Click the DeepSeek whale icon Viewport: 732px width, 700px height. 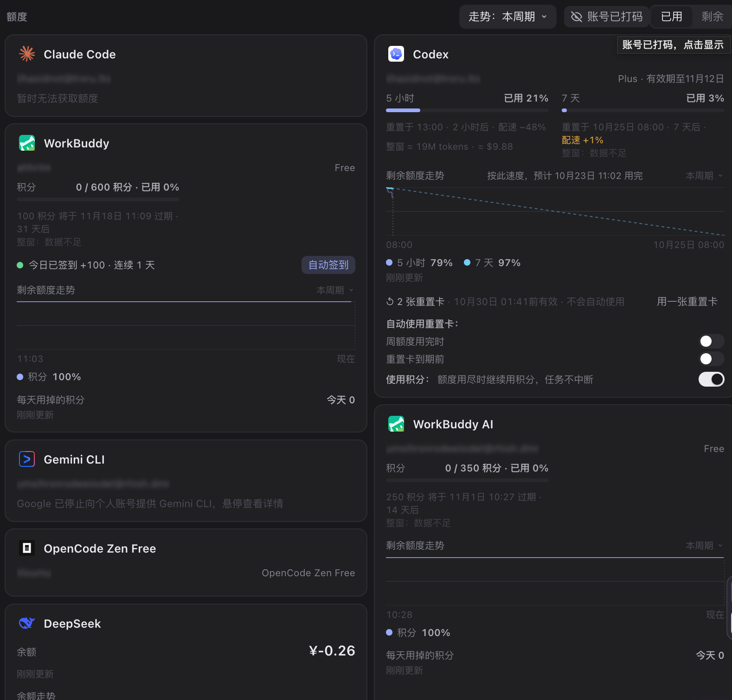27,624
